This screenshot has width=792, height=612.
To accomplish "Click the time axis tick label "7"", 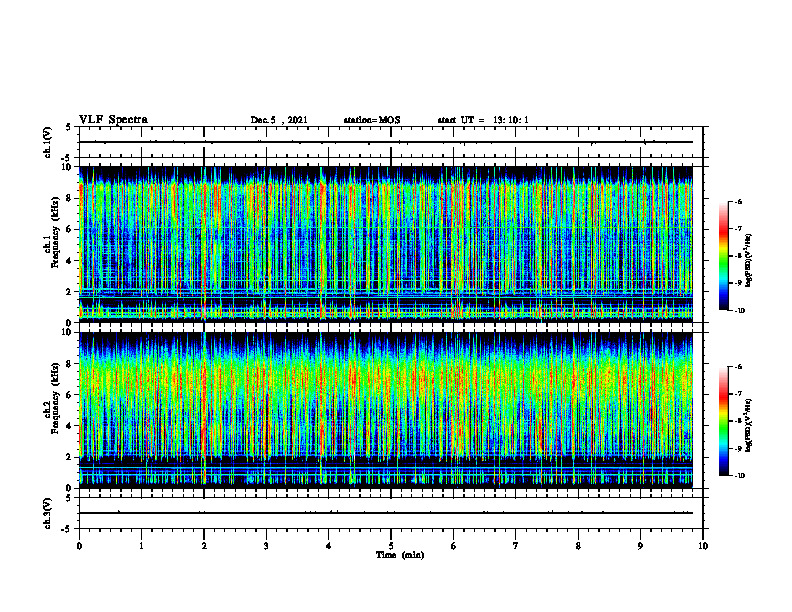I will 516,546.
